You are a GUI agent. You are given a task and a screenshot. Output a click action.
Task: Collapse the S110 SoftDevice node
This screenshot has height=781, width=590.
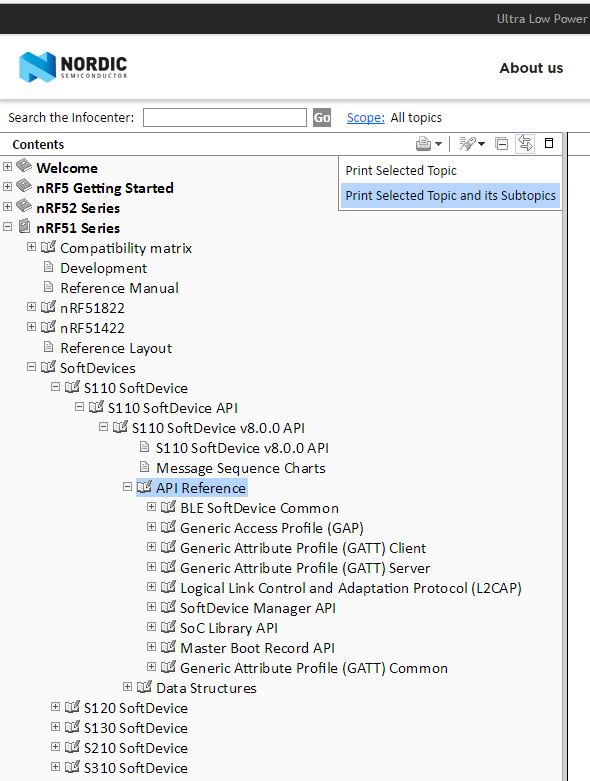(55, 387)
